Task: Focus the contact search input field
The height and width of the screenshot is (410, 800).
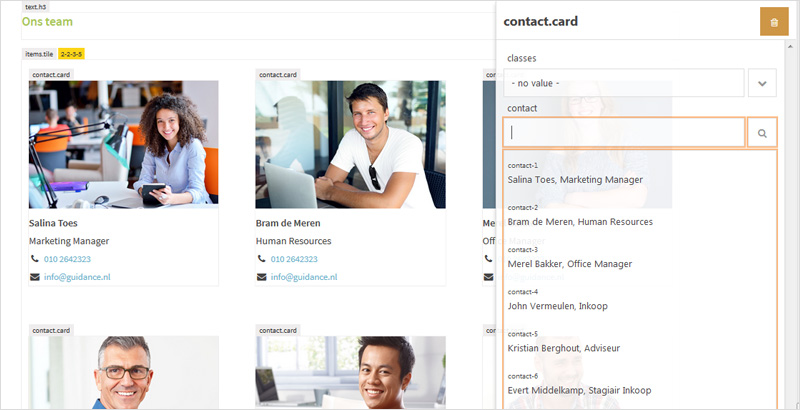Action: click(624, 133)
